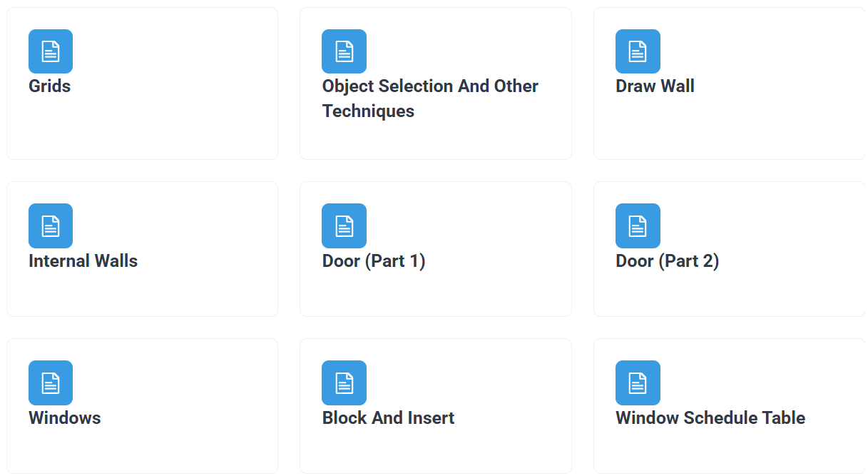Hit the document icon above Block And Insert

coord(344,383)
